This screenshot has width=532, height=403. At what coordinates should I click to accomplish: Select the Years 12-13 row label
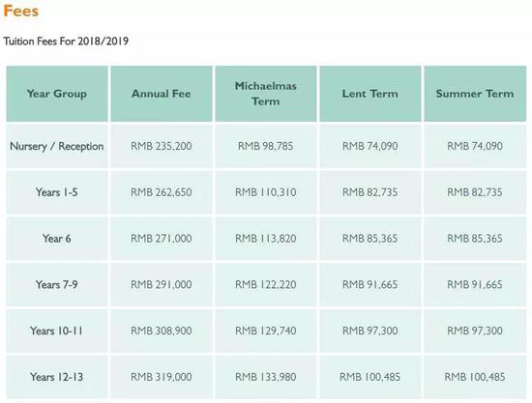57,377
